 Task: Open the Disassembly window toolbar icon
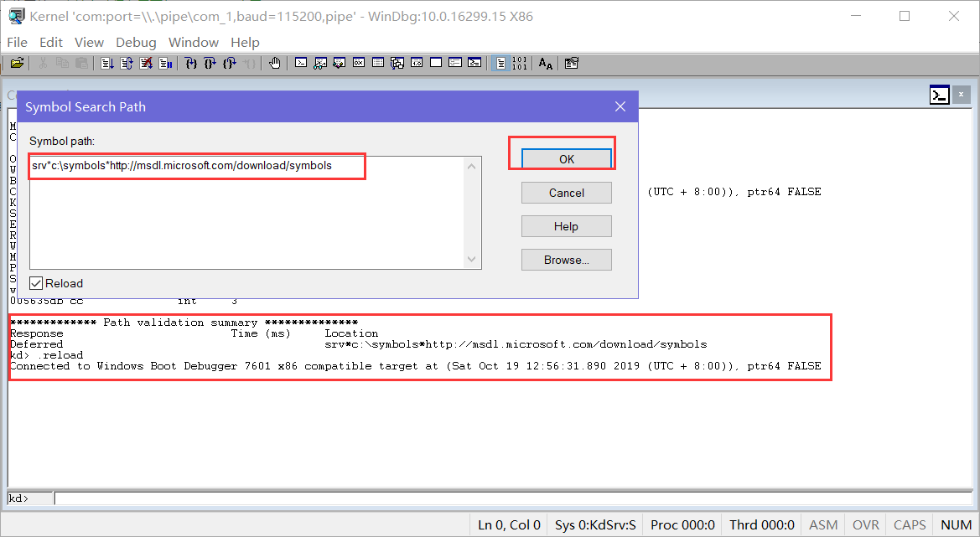point(417,63)
